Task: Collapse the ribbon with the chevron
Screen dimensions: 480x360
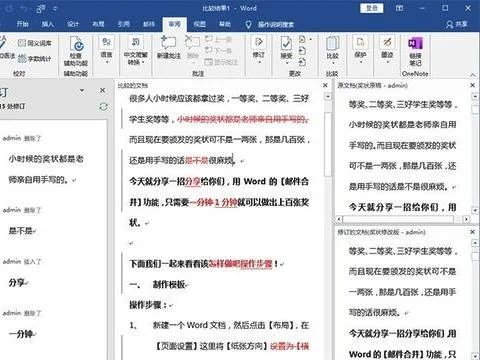Action: tap(473, 74)
